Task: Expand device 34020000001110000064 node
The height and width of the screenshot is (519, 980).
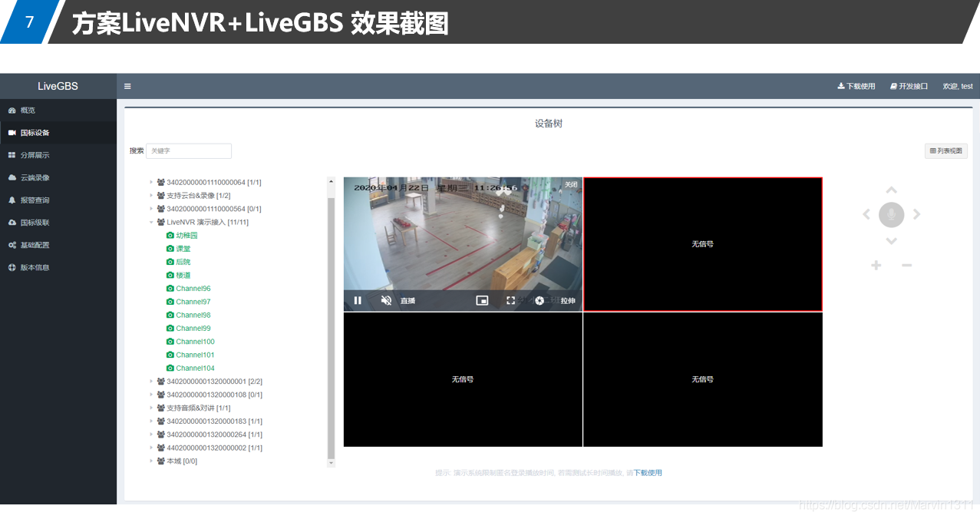Action: click(x=151, y=183)
